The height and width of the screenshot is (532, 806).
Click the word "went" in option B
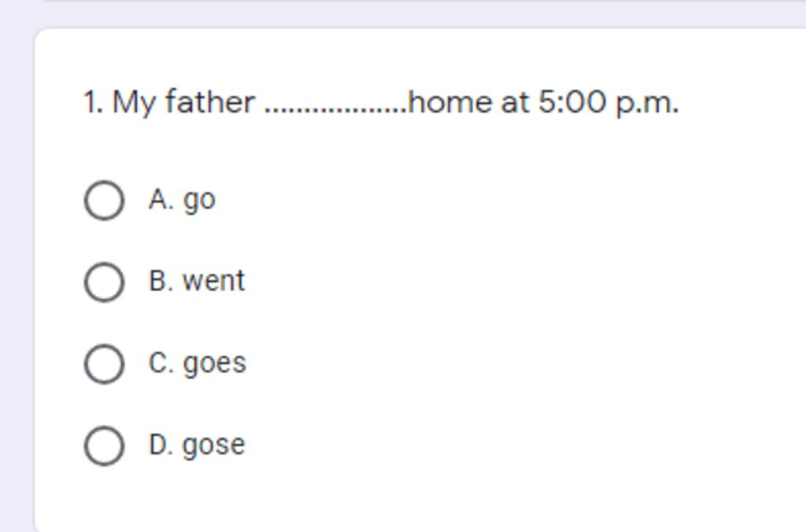click(x=214, y=281)
